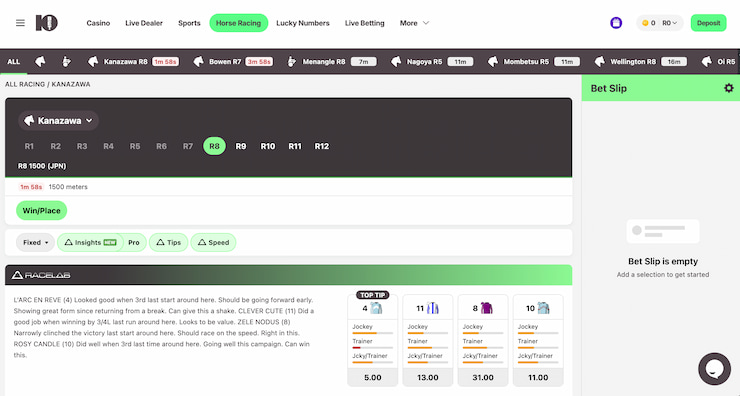Filter by harness racing icon in race bar
Image resolution: width=740 pixels, height=396 pixels.
point(67,61)
